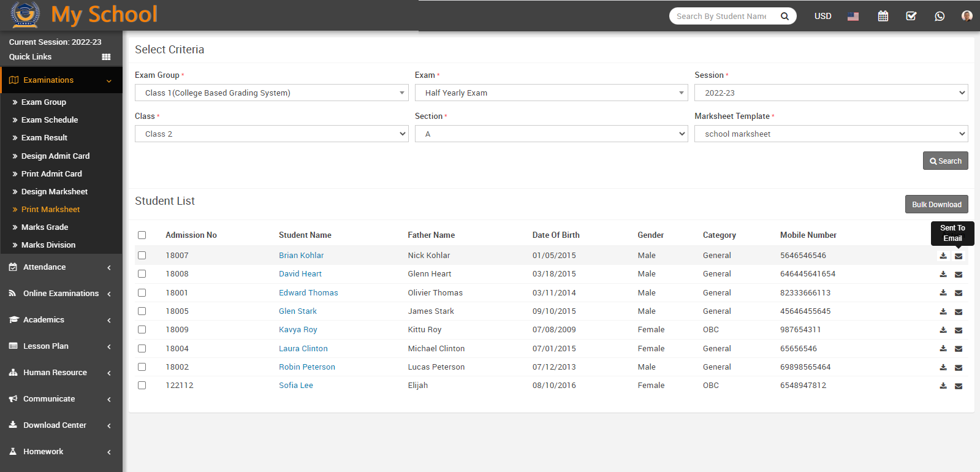Open Exam Schedule in sidebar
980x472 pixels.
(x=50, y=120)
